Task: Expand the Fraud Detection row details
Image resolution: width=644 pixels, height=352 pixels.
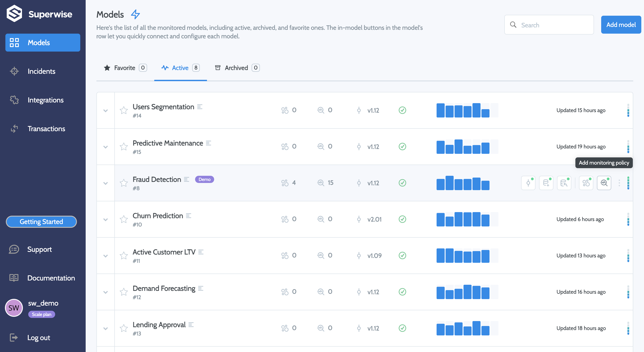Action: point(105,183)
